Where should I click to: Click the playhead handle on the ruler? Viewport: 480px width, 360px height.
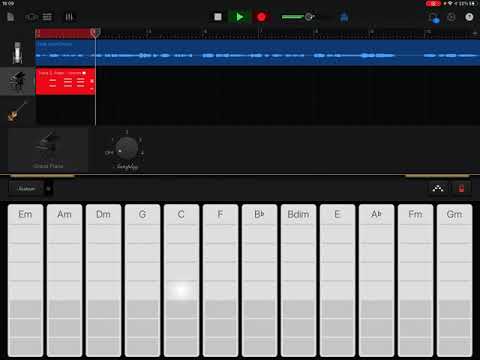coord(95,33)
